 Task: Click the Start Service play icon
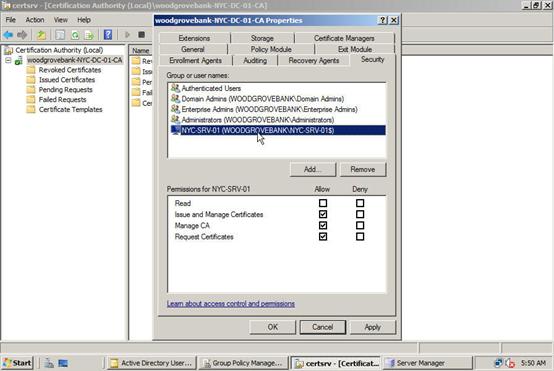pyautogui.click(x=127, y=35)
